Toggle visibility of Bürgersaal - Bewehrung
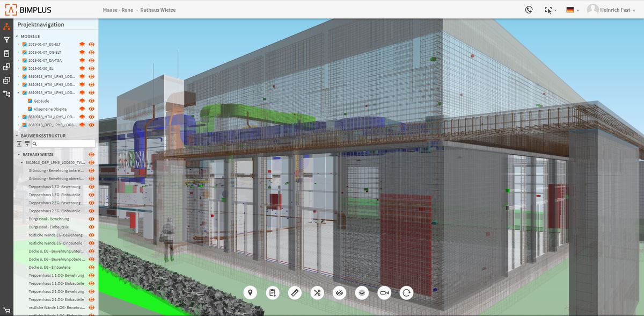The image size is (644, 316). pyautogui.click(x=91, y=219)
